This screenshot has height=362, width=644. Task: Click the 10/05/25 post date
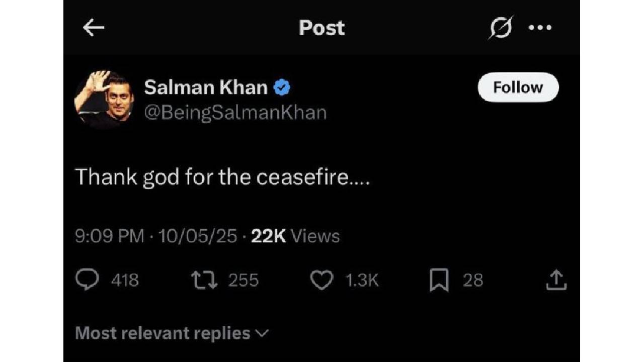click(198, 236)
